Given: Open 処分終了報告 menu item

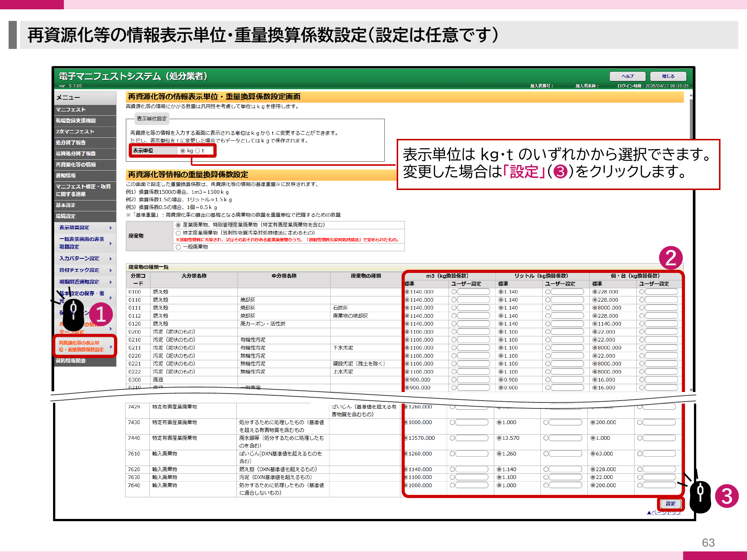Looking at the screenshot, I should (85, 143).
